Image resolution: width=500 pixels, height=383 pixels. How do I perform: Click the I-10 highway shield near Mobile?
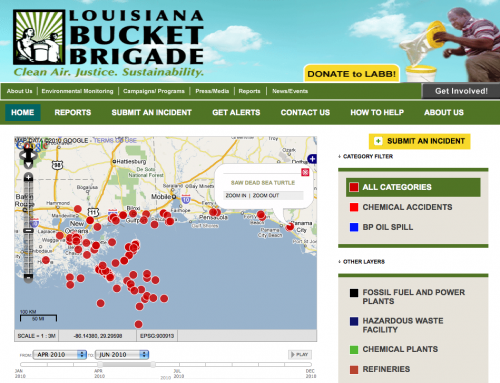(x=186, y=199)
